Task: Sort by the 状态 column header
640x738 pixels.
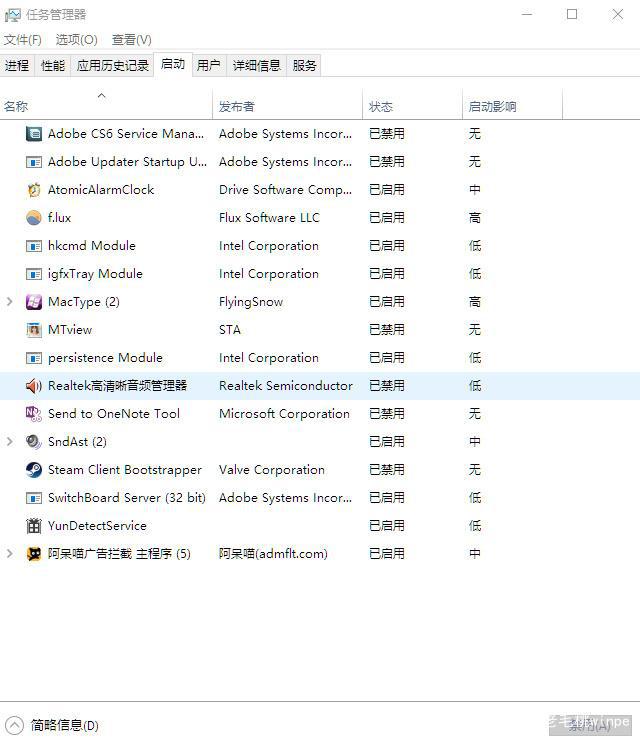Action: (413, 104)
